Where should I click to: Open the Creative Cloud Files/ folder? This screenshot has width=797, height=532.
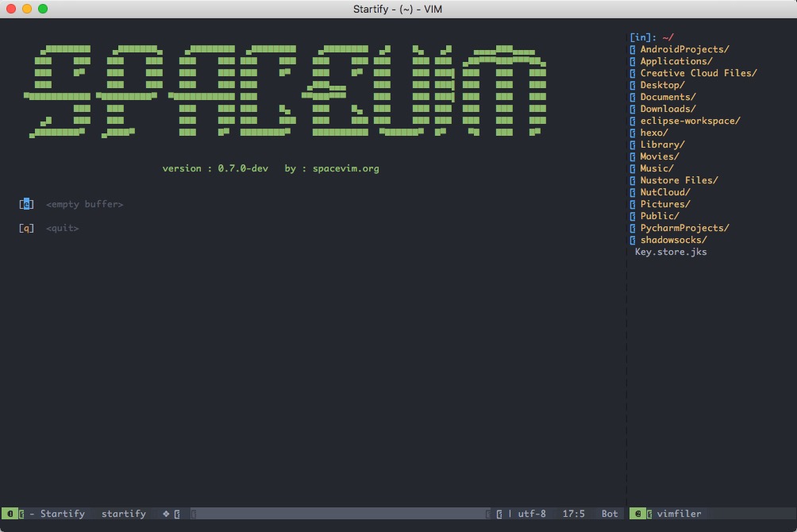pos(698,73)
